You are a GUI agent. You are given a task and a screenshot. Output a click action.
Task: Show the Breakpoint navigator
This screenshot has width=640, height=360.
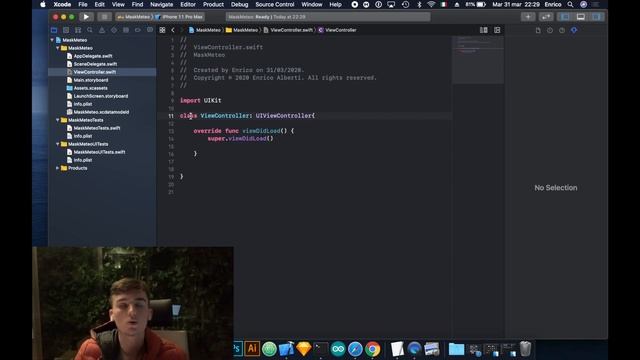pyautogui.click(x=138, y=30)
